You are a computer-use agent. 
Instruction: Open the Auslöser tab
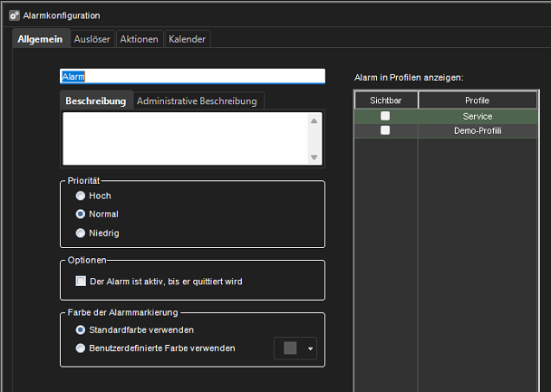(92, 39)
